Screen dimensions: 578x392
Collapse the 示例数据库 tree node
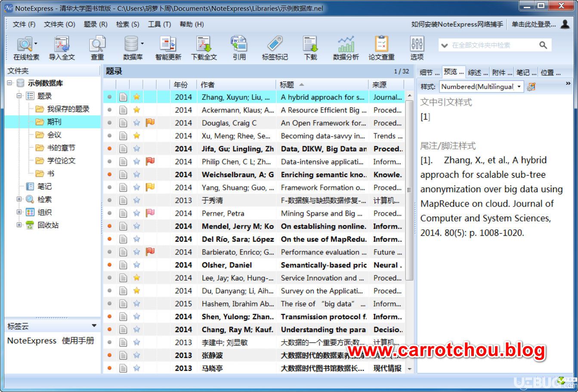tap(10, 83)
